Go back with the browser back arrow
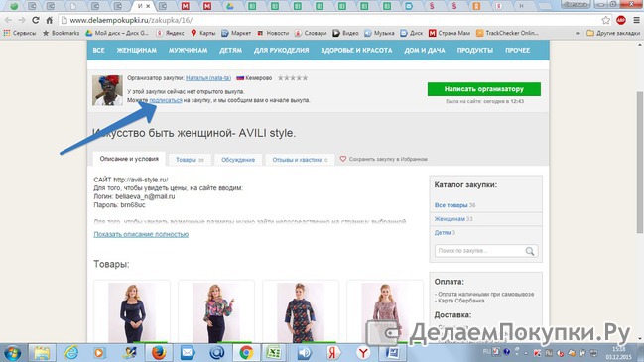 click(x=8, y=20)
